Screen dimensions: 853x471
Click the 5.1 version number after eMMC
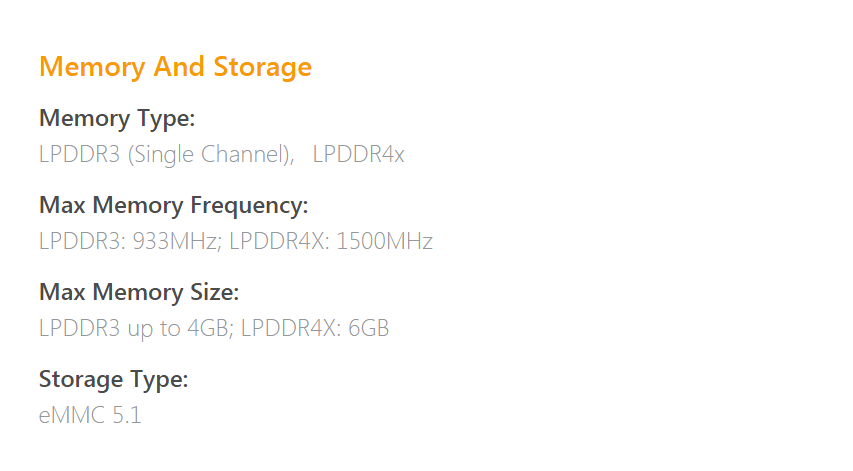click(x=126, y=416)
